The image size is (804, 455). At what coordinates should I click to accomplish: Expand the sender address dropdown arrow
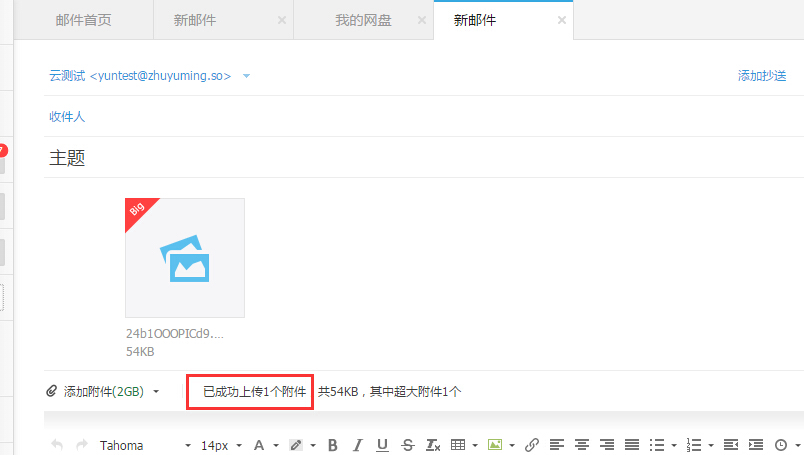[x=247, y=76]
